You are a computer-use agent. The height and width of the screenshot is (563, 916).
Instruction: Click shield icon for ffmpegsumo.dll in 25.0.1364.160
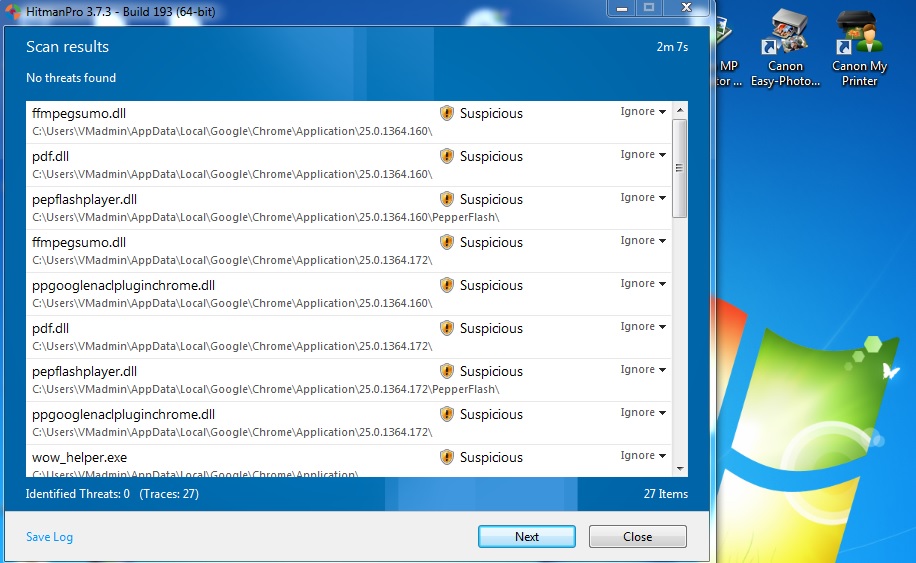tap(447, 113)
